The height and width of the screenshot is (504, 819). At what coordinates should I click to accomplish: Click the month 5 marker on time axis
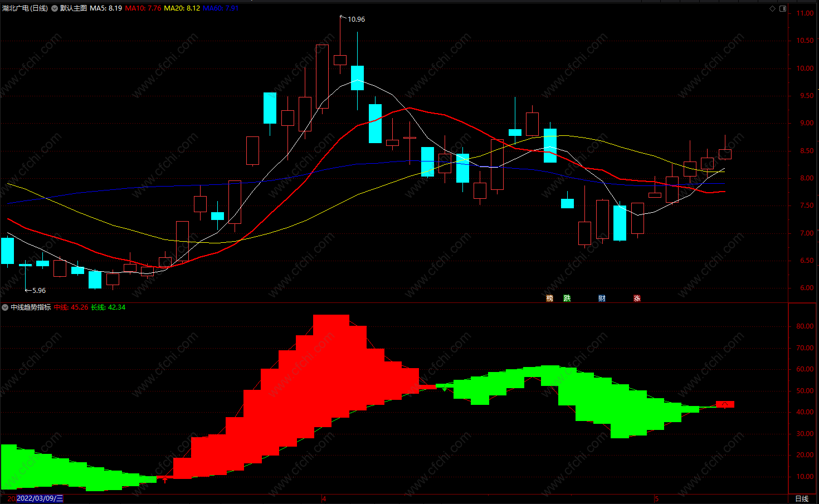656,498
